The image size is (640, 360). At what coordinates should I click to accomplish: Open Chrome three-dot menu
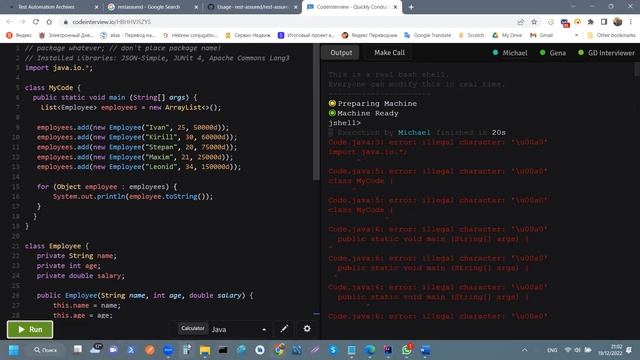point(631,22)
